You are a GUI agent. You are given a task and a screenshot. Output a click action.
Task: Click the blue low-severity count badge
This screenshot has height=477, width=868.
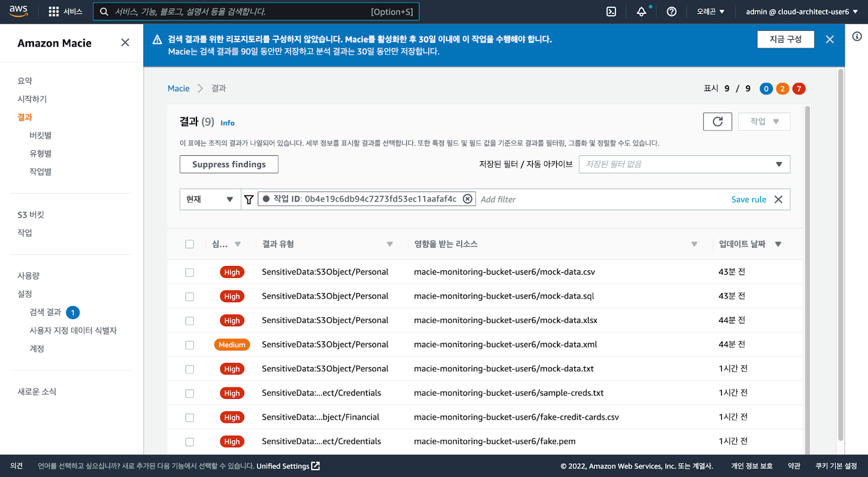pos(766,88)
